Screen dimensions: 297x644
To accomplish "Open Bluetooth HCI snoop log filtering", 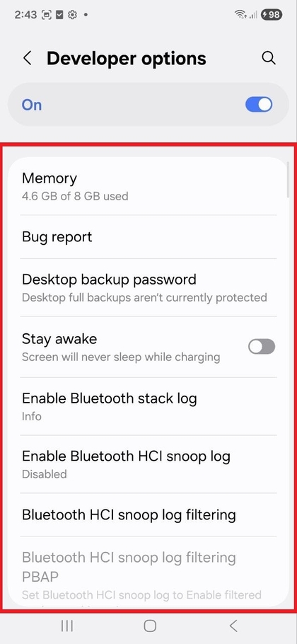I will pyautogui.click(x=148, y=514).
